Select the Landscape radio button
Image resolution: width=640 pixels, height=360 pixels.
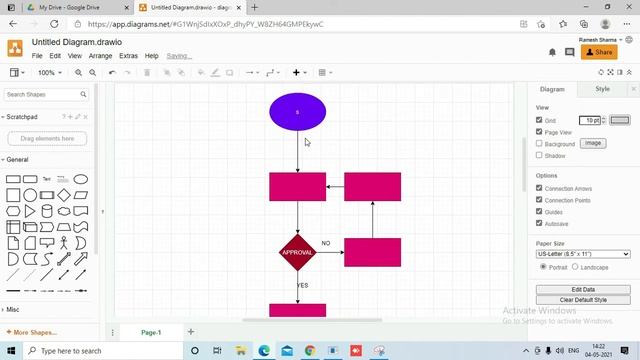tap(575, 267)
